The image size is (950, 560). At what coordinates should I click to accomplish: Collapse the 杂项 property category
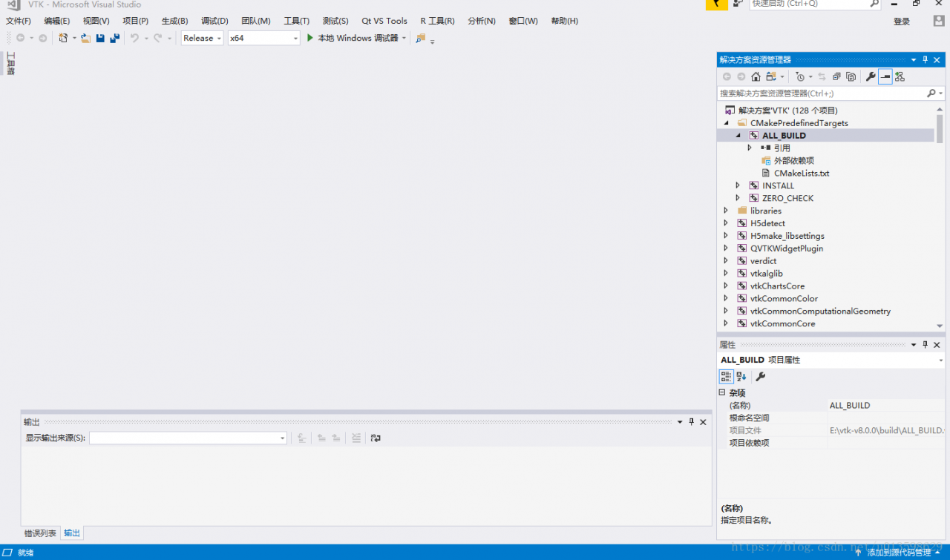(x=722, y=393)
